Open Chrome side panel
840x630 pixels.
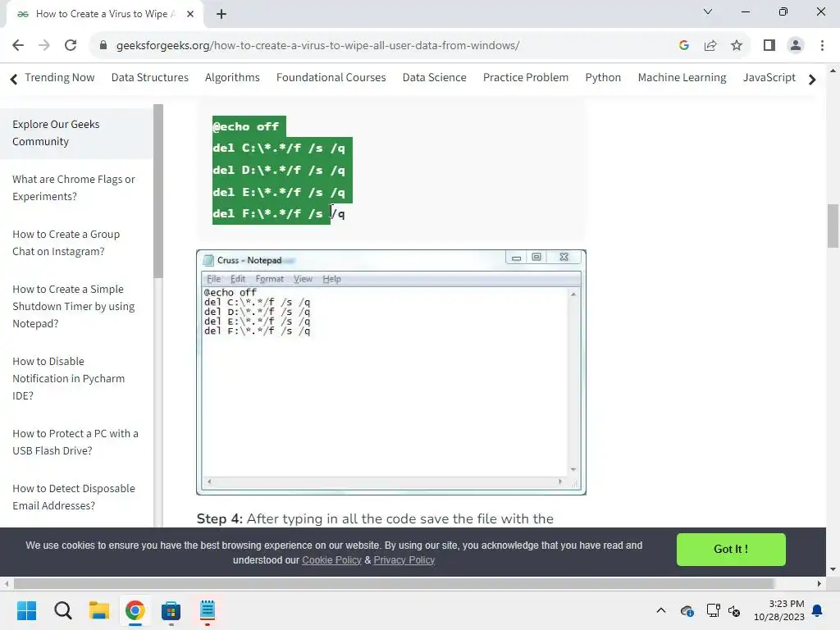769,46
